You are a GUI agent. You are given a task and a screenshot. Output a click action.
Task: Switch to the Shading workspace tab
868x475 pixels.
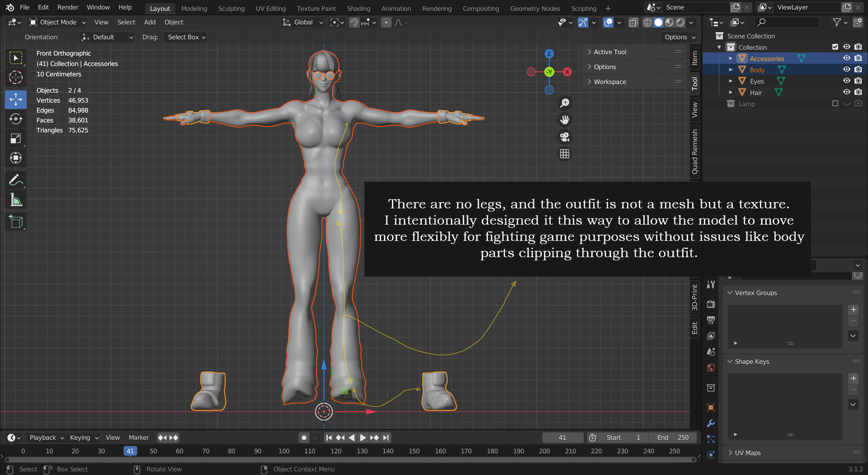click(359, 8)
